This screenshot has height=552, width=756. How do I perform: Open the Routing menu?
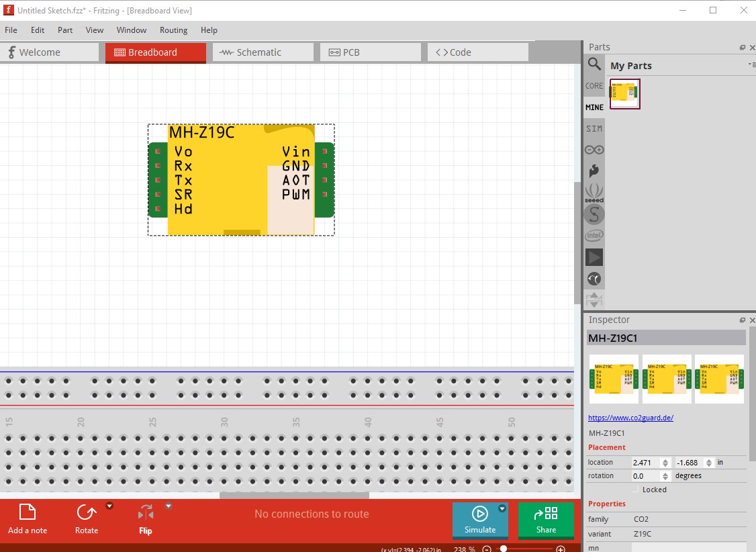[x=174, y=30]
